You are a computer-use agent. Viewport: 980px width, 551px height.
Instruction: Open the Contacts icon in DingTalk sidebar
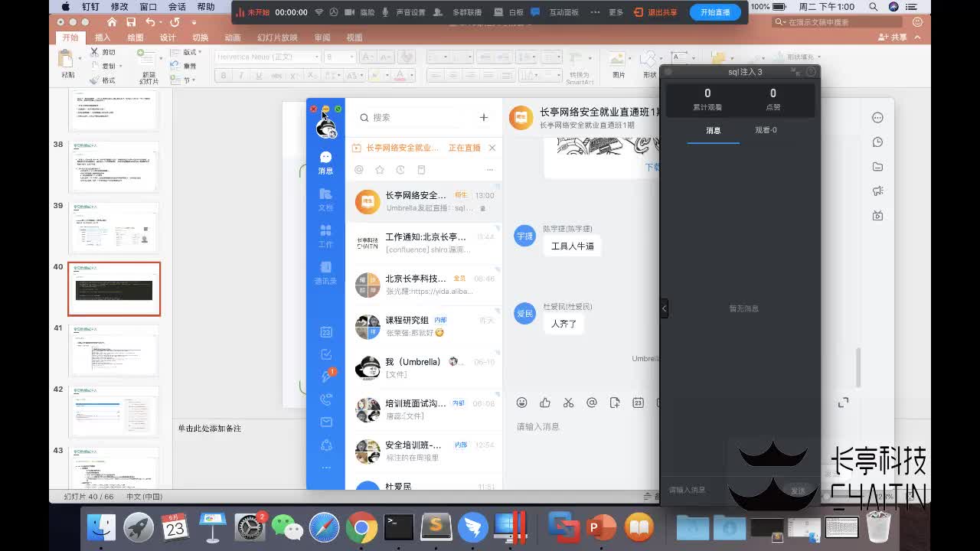(x=325, y=272)
